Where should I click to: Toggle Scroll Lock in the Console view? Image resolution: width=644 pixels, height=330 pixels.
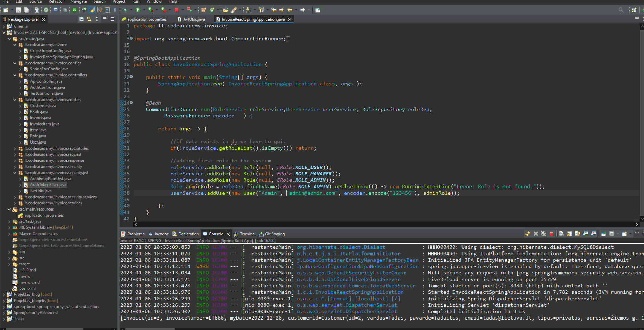pyautogui.click(x=569, y=234)
